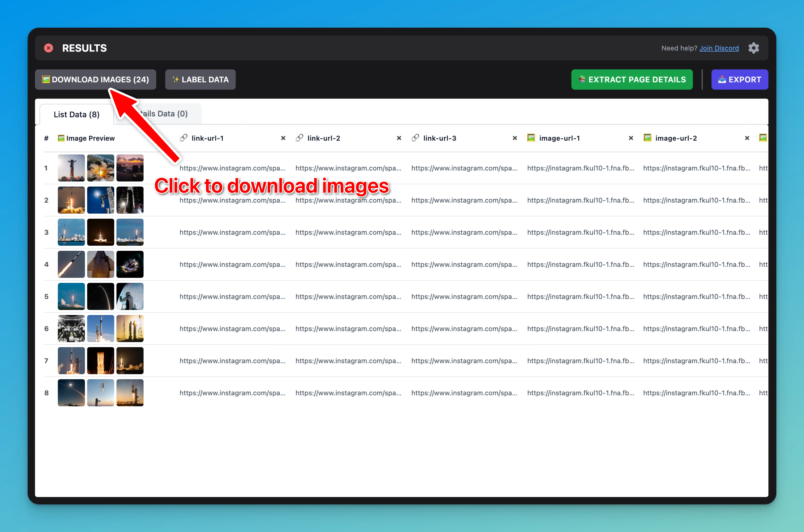Screen dimensions: 804x532
Task: Click the first rocket launch thumbnail in row 1
Action: (x=71, y=168)
